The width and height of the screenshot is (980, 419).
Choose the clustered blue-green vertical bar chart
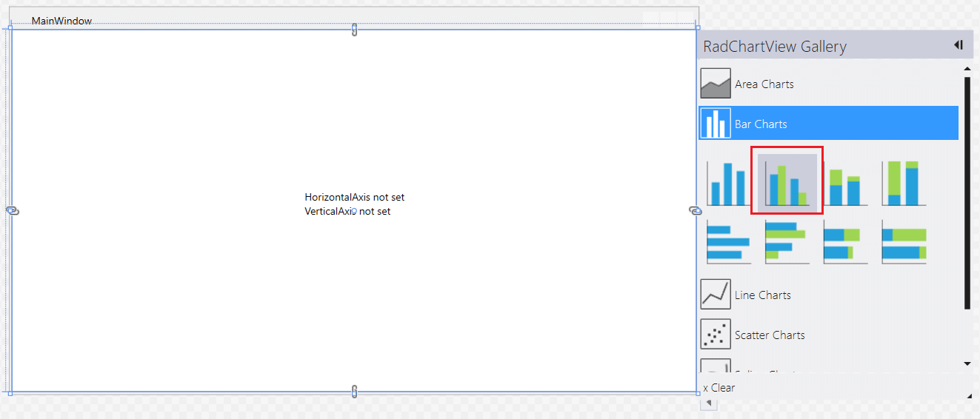point(787,183)
